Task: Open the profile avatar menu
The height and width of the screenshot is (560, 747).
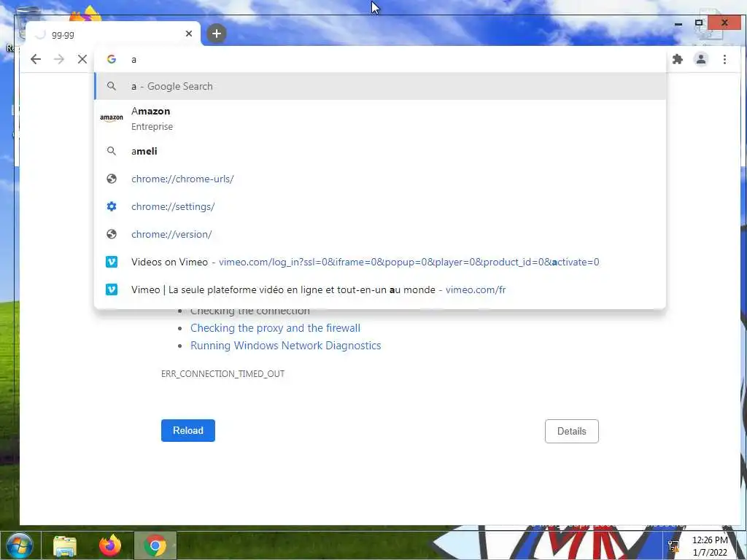Action: [x=701, y=59]
